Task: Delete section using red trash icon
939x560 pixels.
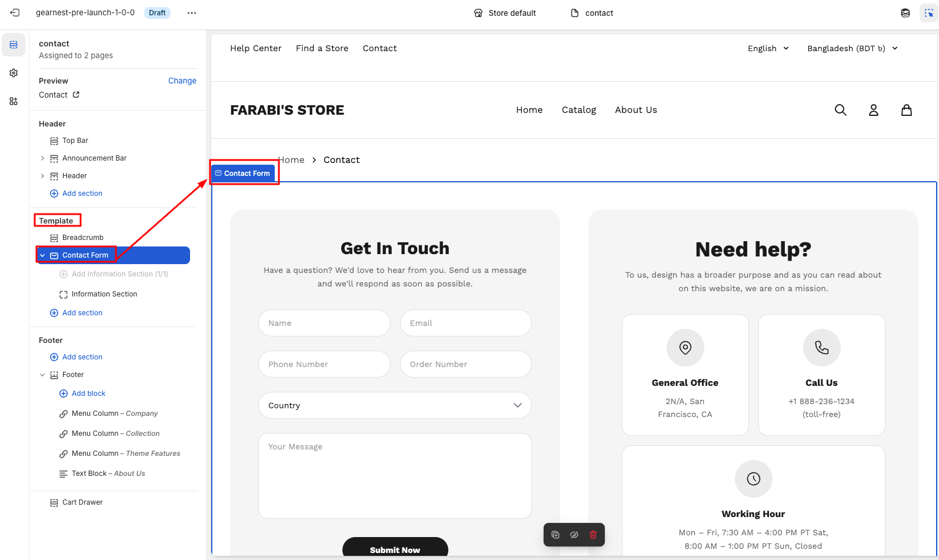Action: [593, 535]
